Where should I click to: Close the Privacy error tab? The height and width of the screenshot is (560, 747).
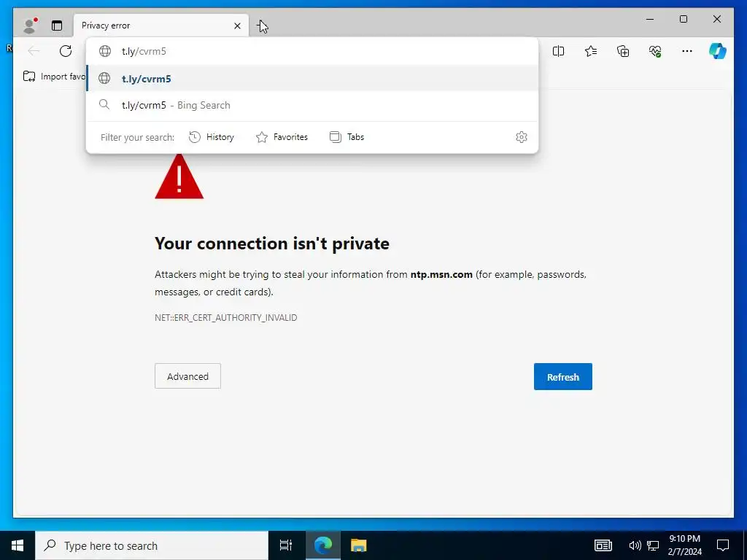(237, 26)
